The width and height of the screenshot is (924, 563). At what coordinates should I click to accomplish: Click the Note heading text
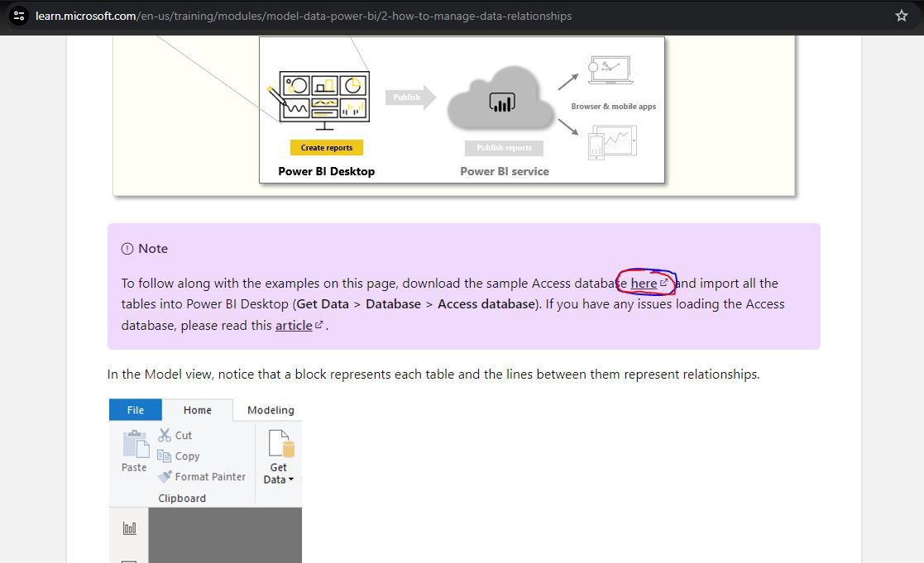153,249
